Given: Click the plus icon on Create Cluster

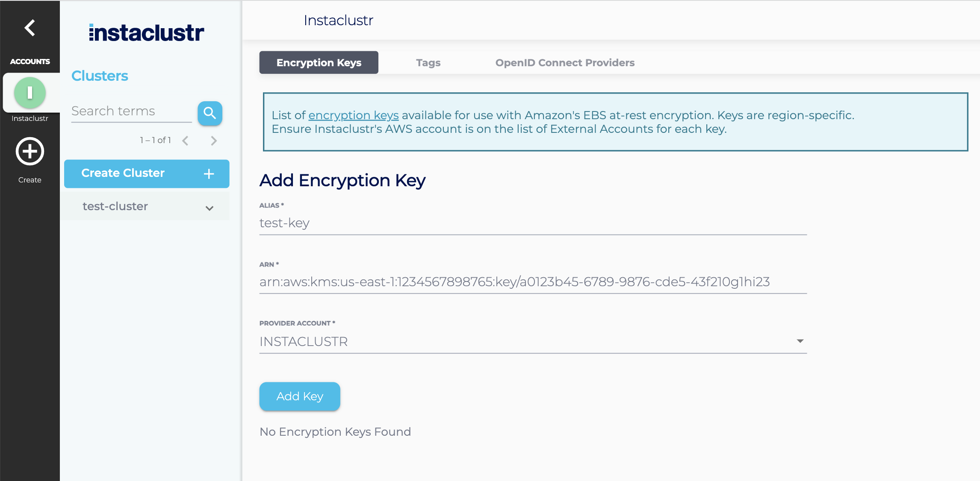Looking at the screenshot, I should coord(209,173).
